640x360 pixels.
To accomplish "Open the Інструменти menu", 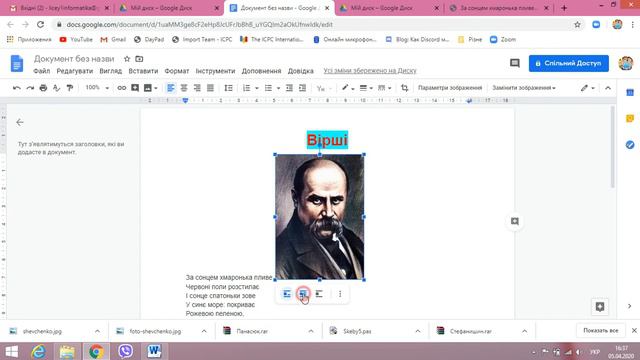I will (215, 71).
